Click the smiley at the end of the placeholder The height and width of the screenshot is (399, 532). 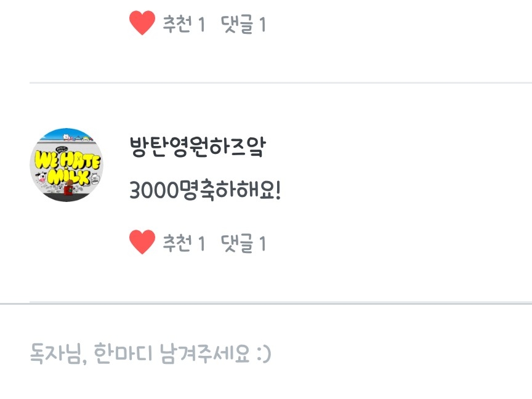(264, 354)
